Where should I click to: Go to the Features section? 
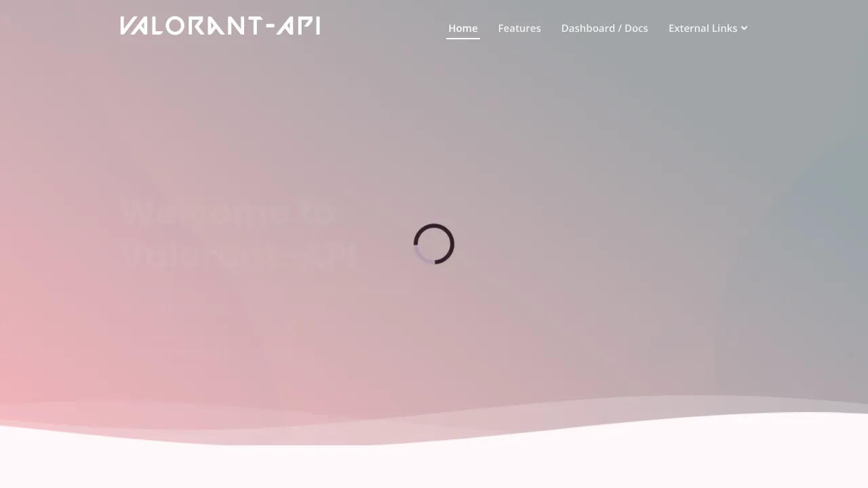click(519, 28)
